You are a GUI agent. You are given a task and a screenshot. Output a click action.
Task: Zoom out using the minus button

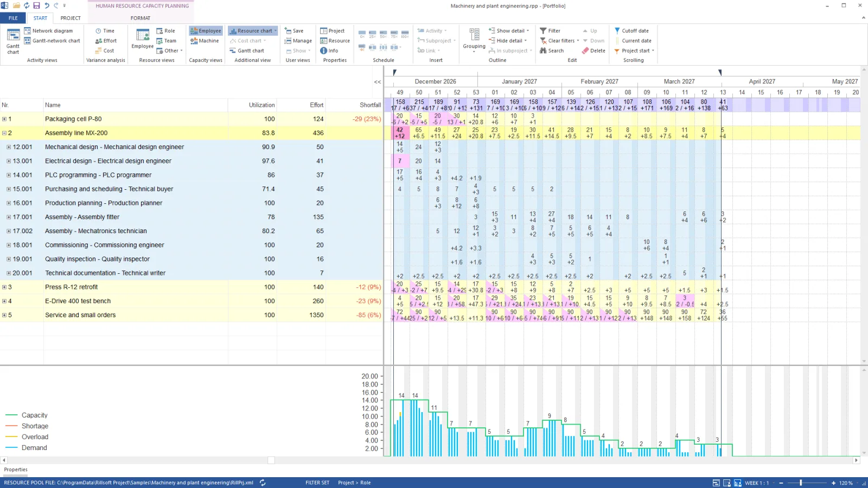(781, 483)
